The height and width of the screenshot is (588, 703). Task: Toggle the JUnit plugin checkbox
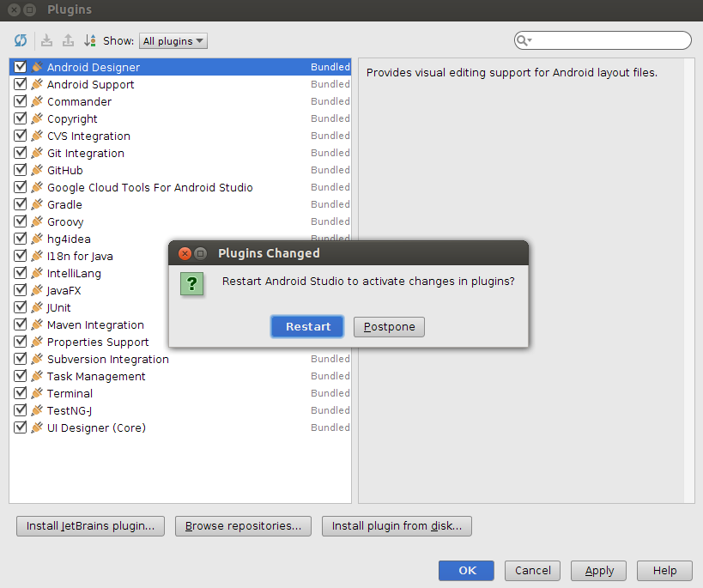point(21,307)
